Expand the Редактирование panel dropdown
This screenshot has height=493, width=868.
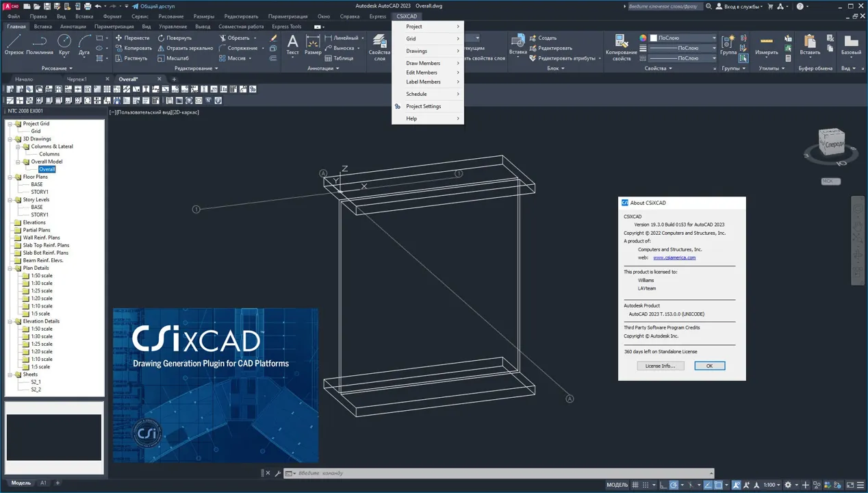click(x=196, y=68)
